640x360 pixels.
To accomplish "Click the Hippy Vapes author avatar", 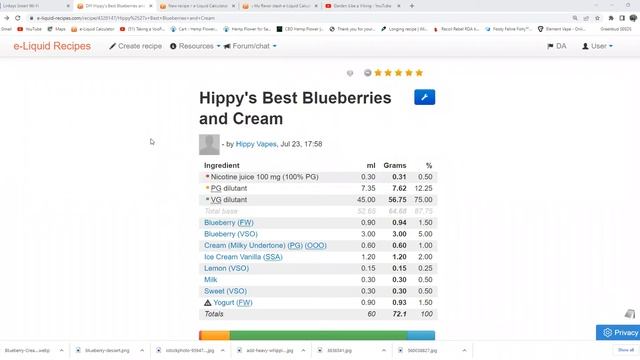I will point(209,144).
